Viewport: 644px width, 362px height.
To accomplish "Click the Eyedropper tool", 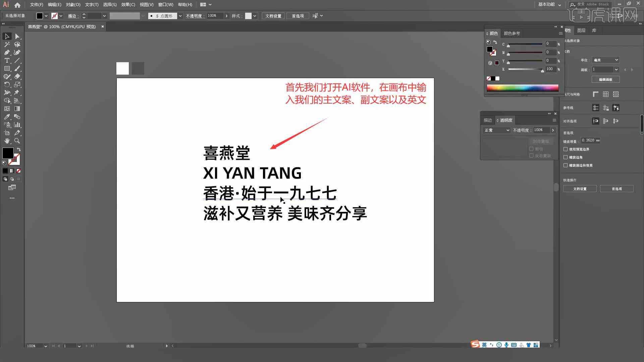I will click(x=7, y=116).
